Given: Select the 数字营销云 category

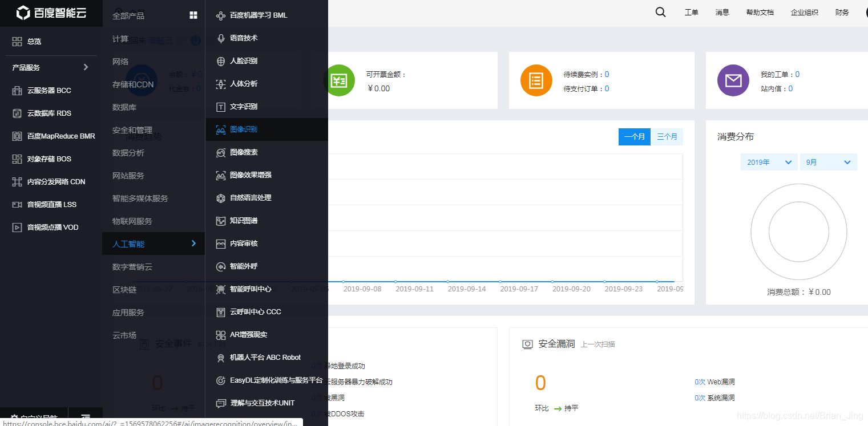Looking at the screenshot, I should [x=132, y=267].
